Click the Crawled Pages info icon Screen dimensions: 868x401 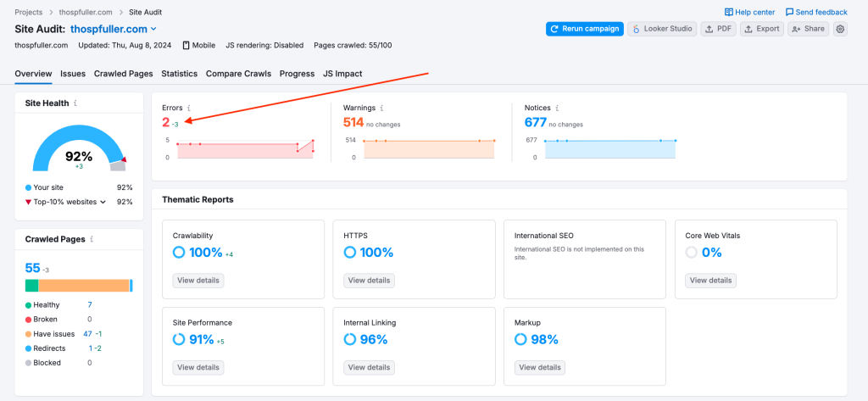point(92,239)
